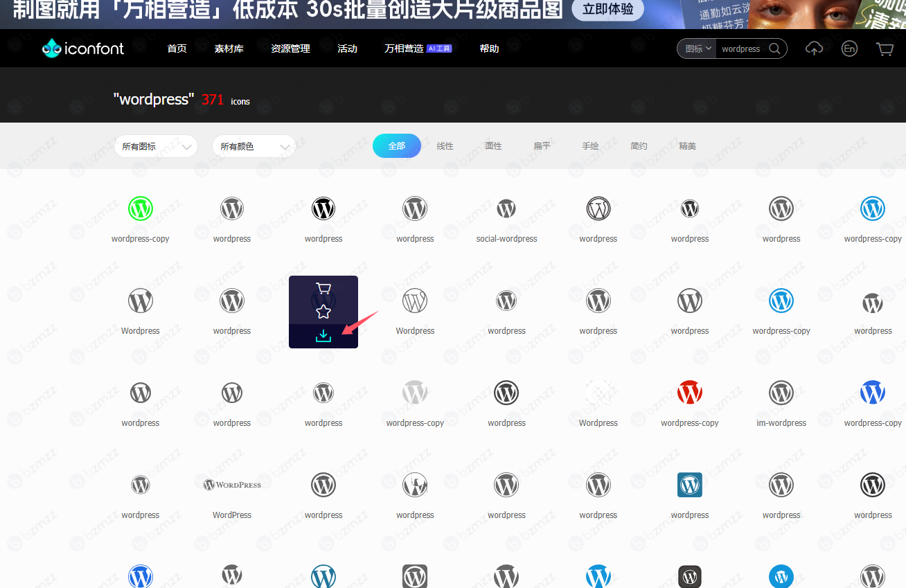Viewport: 906px width, 588px height.
Task: Select the red wordpress-copy icon
Action: [690, 393]
